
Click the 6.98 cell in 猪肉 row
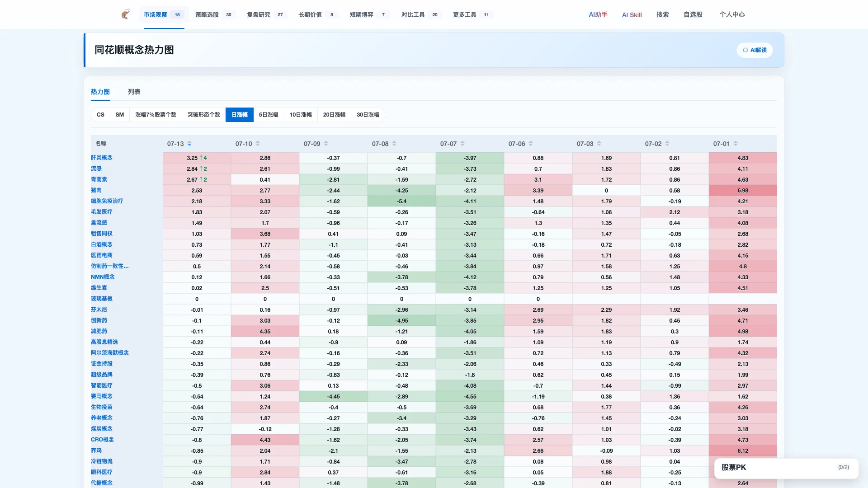[x=743, y=190]
